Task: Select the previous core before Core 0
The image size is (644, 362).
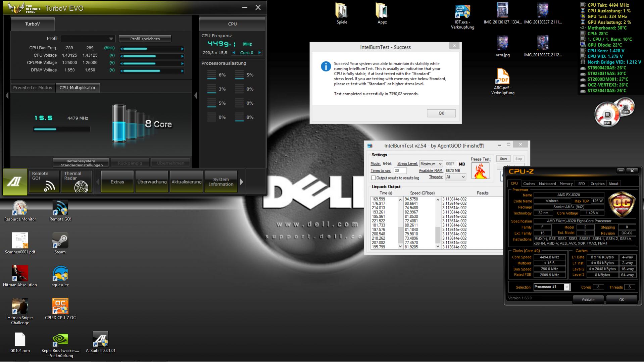Action: tap(234, 53)
